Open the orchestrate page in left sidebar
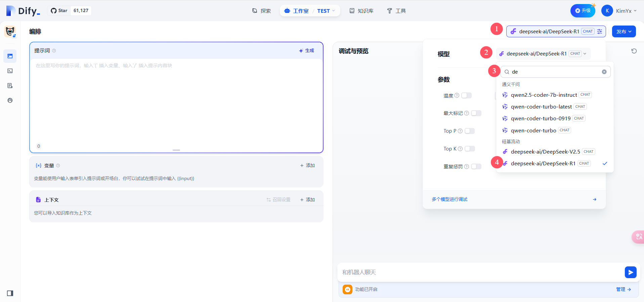Image resolution: width=644 pixels, height=302 pixels. [10, 56]
